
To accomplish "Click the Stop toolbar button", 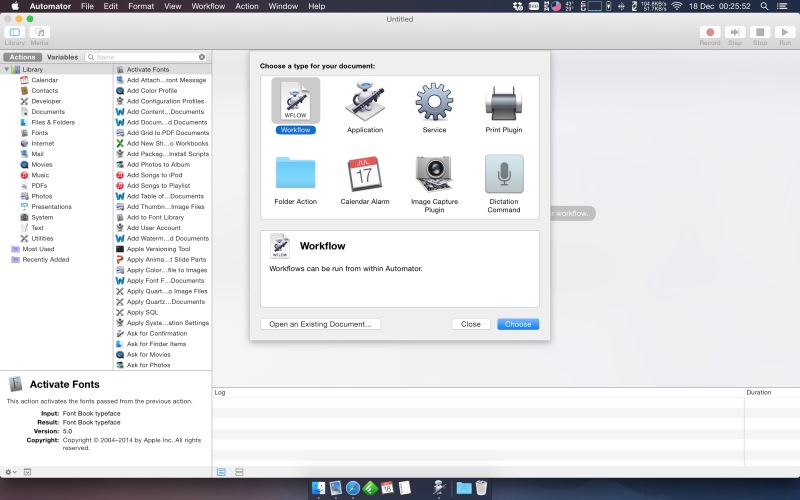I will click(760, 35).
